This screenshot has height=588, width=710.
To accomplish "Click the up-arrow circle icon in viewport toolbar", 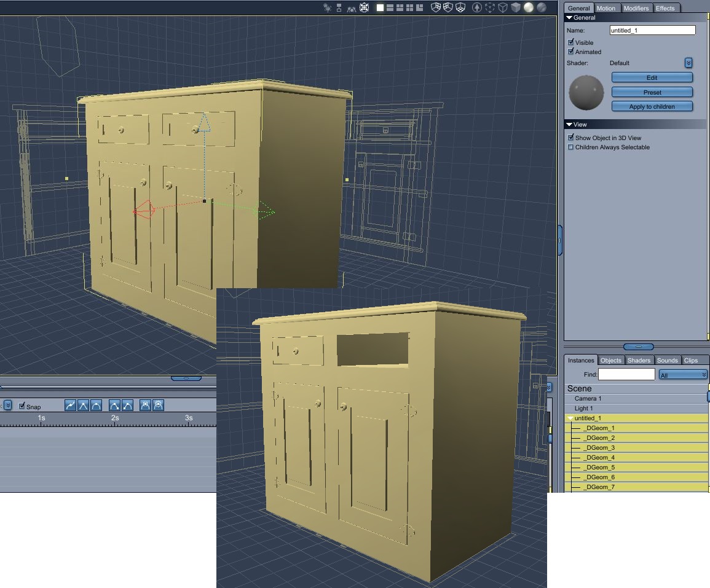I will (x=477, y=8).
